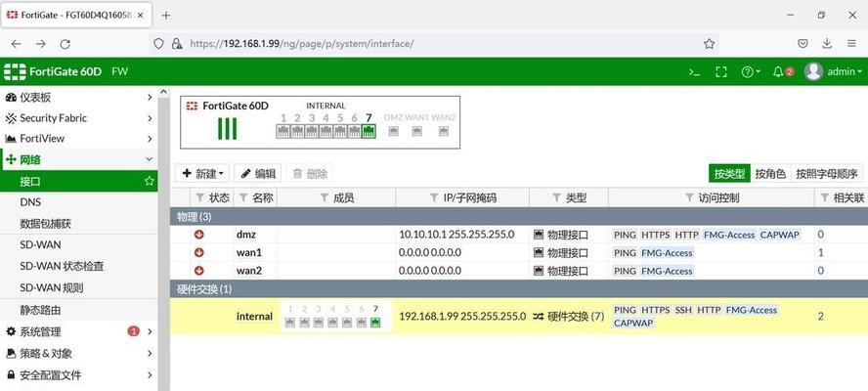Image resolution: width=868 pixels, height=391 pixels.
Task: Group interfaces 按角色
Action: [x=770, y=174]
